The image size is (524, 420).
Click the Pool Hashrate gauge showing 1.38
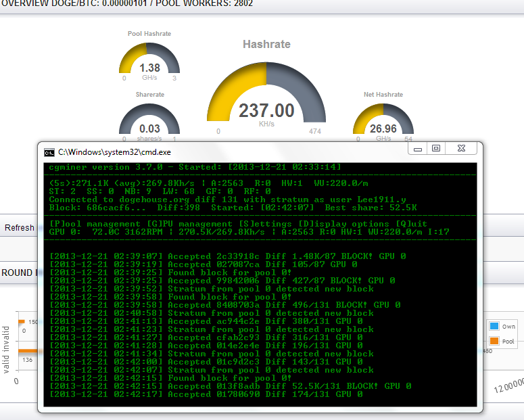[149, 57]
